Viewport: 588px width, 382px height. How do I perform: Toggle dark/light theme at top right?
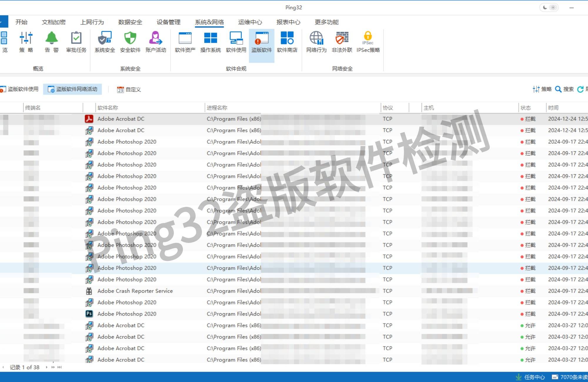(x=549, y=7)
